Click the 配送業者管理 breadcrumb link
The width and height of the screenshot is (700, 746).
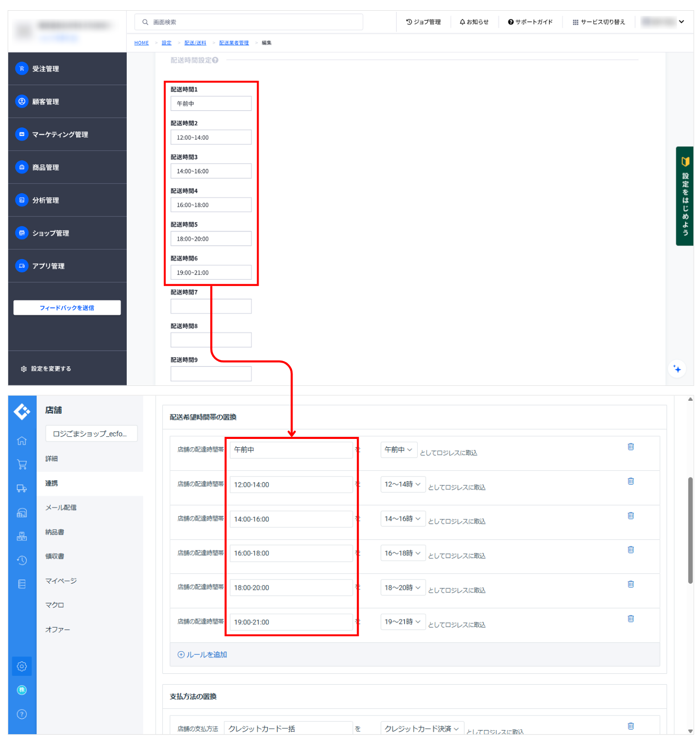coord(234,43)
